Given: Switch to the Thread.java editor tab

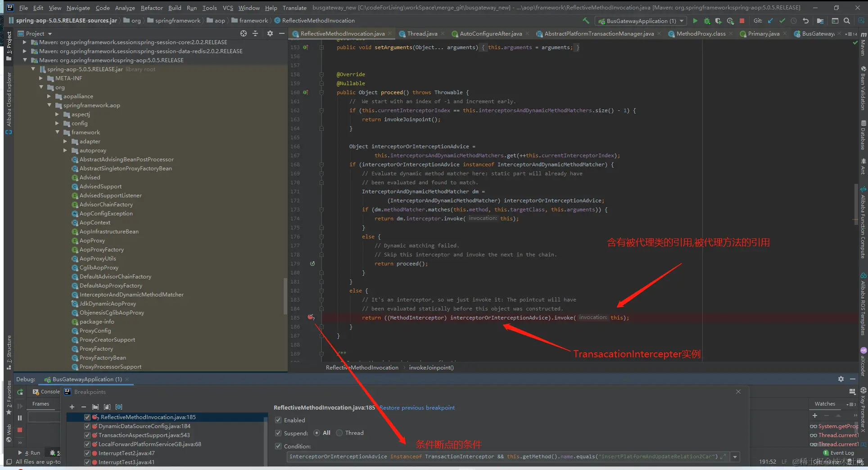Looking at the screenshot, I should 422,34.
